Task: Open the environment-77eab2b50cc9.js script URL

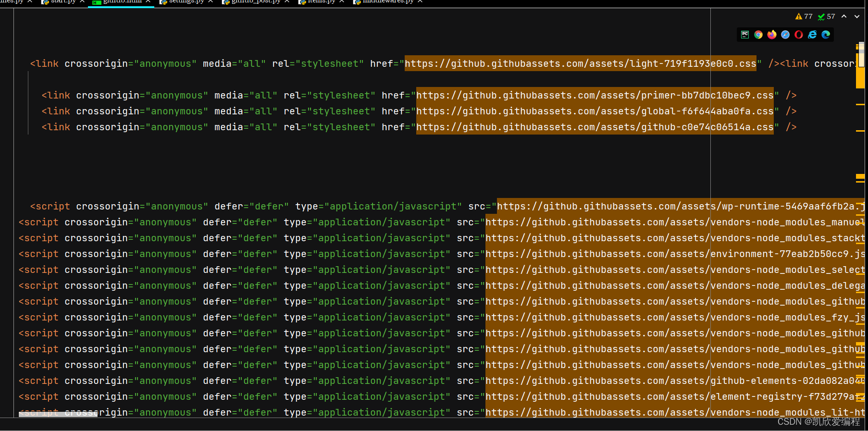Action: [675, 254]
